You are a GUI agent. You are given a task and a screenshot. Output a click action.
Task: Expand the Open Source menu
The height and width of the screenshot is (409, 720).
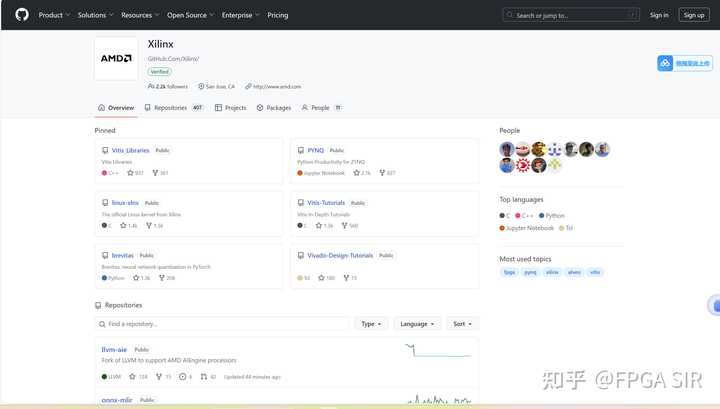(x=190, y=15)
